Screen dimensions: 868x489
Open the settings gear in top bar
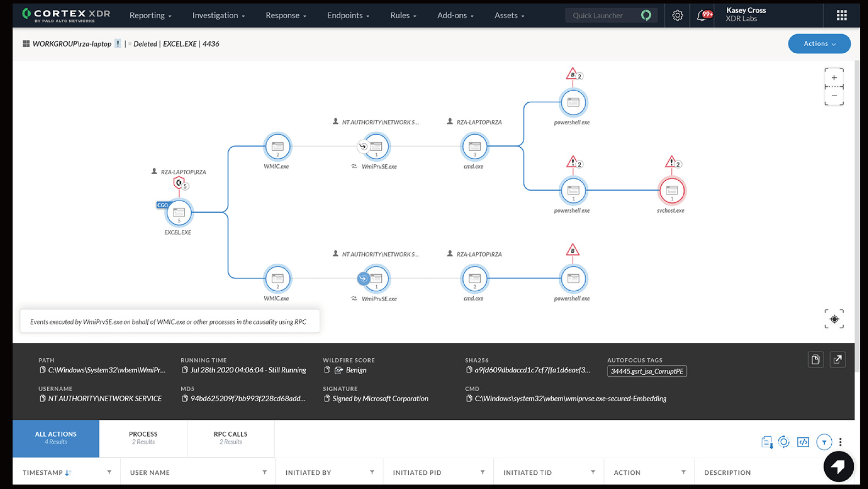677,15
